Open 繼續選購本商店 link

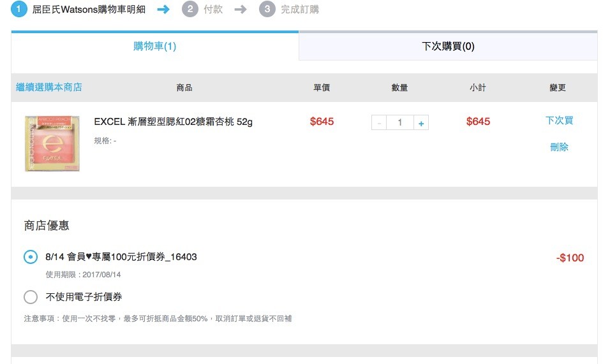(49, 87)
